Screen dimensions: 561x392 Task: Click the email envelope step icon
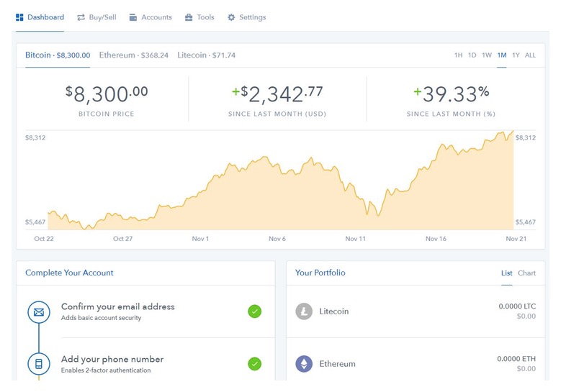(39, 312)
